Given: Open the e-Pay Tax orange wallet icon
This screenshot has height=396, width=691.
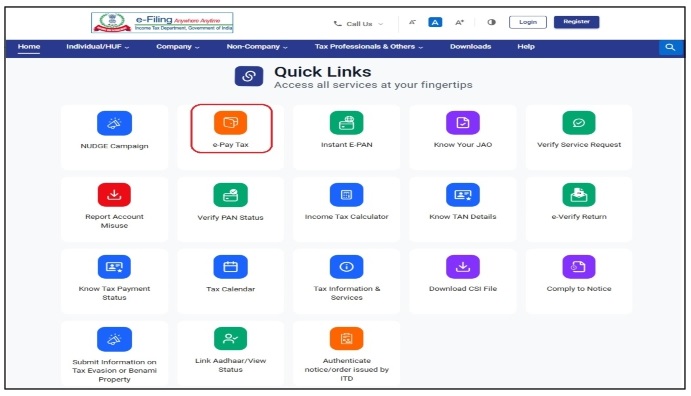Looking at the screenshot, I should 230,122.
